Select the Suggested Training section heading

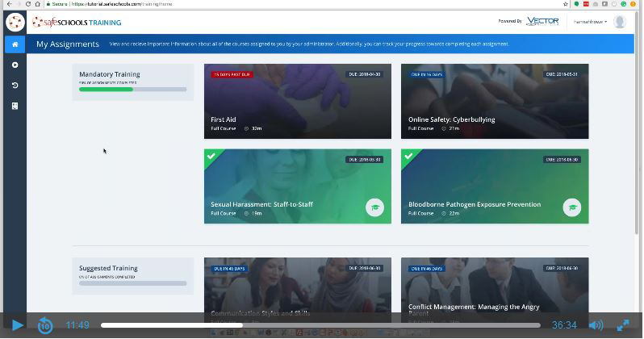point(108,268)
